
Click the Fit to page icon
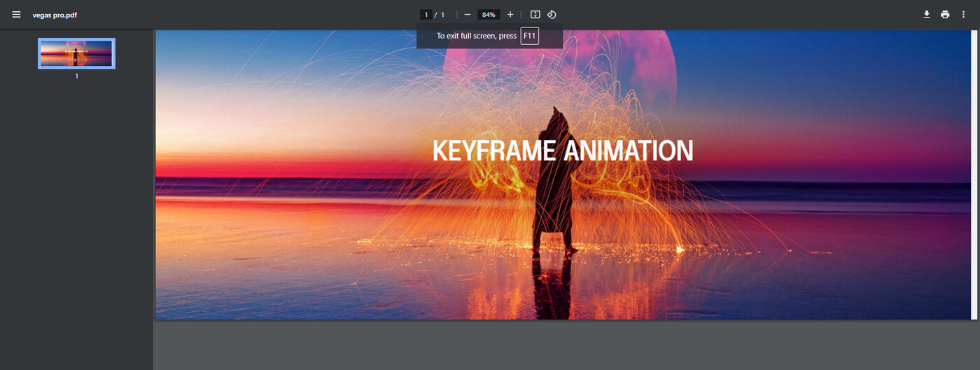point(535,15)
